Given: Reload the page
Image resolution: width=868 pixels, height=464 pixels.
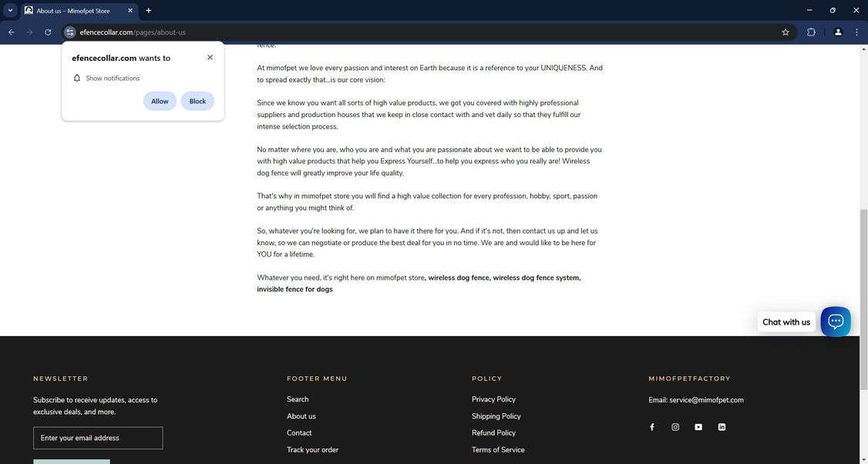Looking at the screenshot, I should point(48,32).
